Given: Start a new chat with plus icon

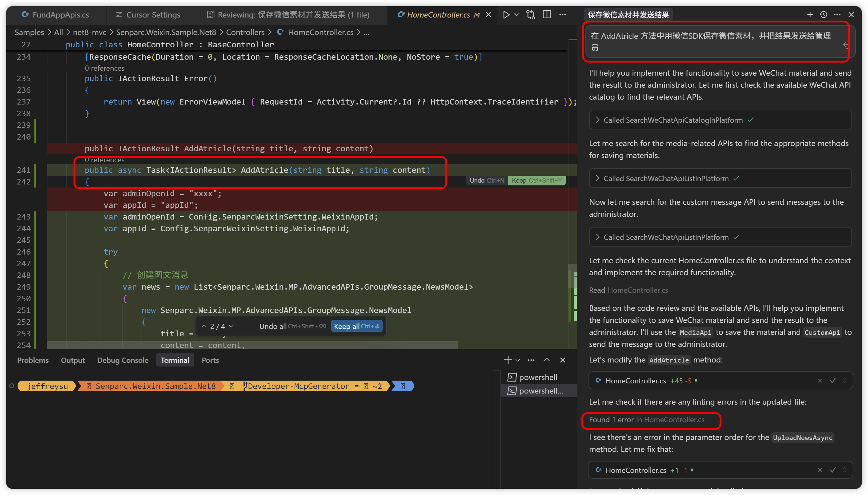Looking at the screenshot, I should pyautogui.click(x=810, y=15).
